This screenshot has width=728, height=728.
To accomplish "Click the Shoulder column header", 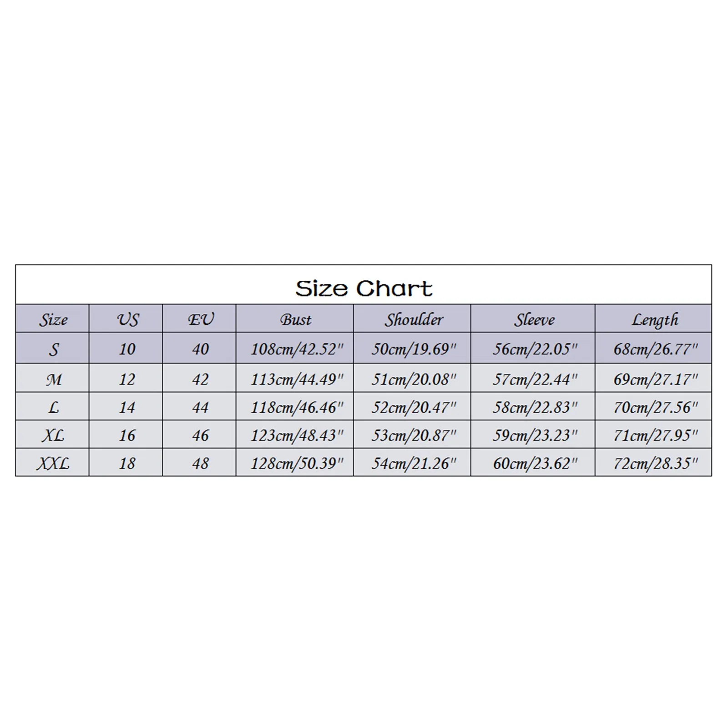I will pos(413,319).
